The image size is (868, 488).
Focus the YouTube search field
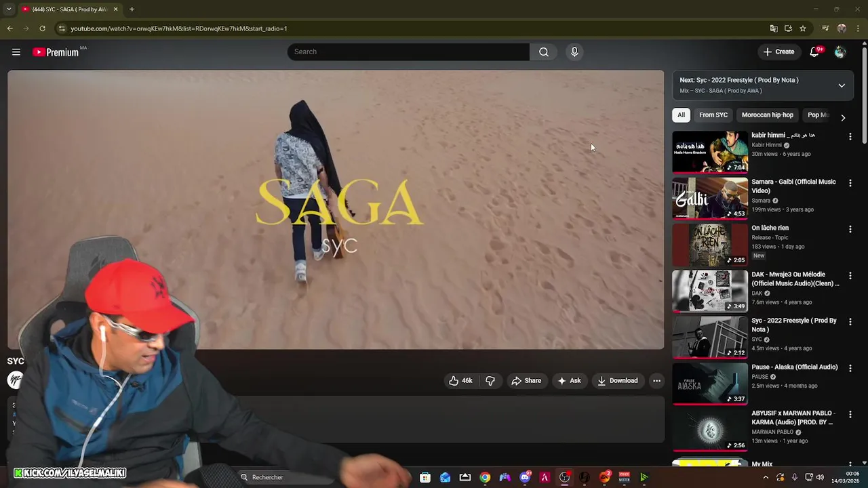click(x=408, y=52)
